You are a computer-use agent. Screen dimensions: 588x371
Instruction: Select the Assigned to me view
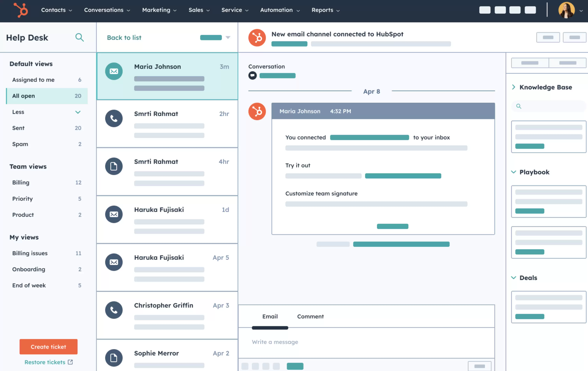[33, 80]
